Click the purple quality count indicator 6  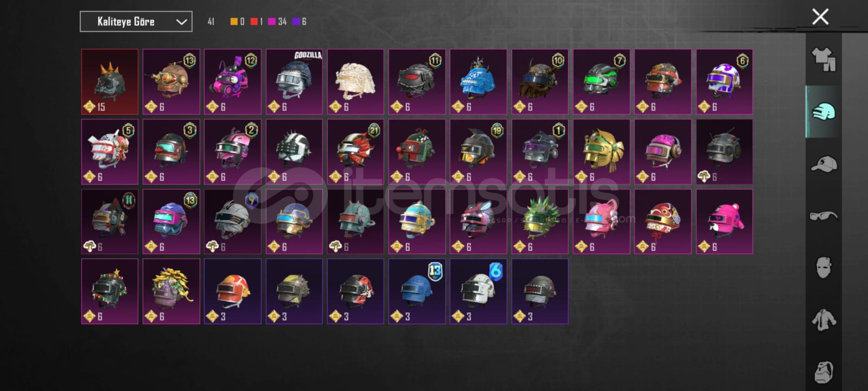pyautogui.click(x=299, y=22)
